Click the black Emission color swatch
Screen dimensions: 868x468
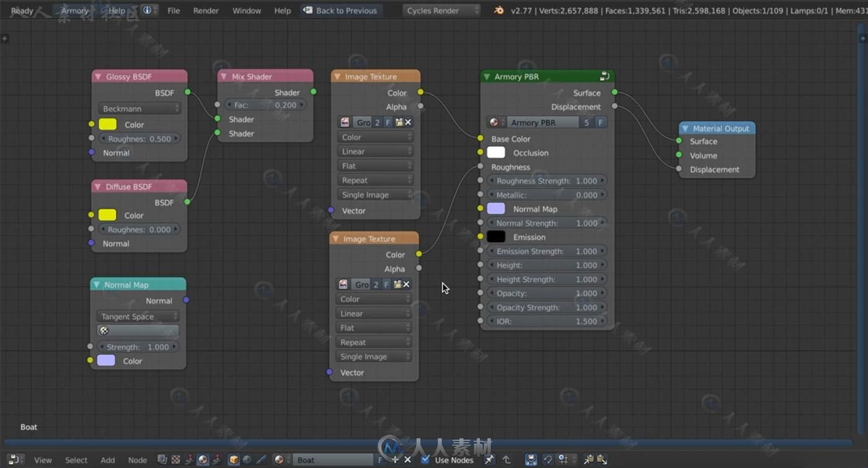[496, 237]
